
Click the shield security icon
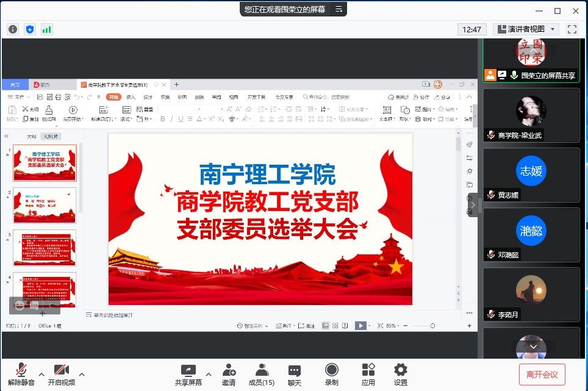pos(30,29)
